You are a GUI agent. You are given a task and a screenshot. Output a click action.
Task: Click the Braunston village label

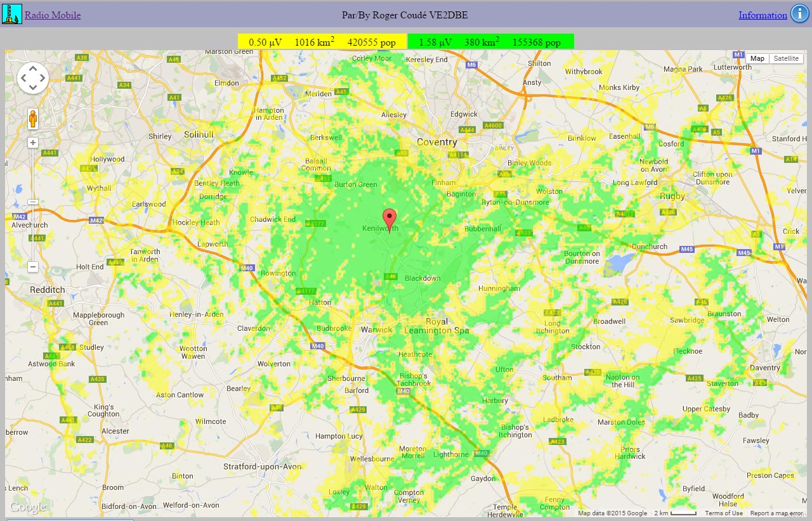724,314
